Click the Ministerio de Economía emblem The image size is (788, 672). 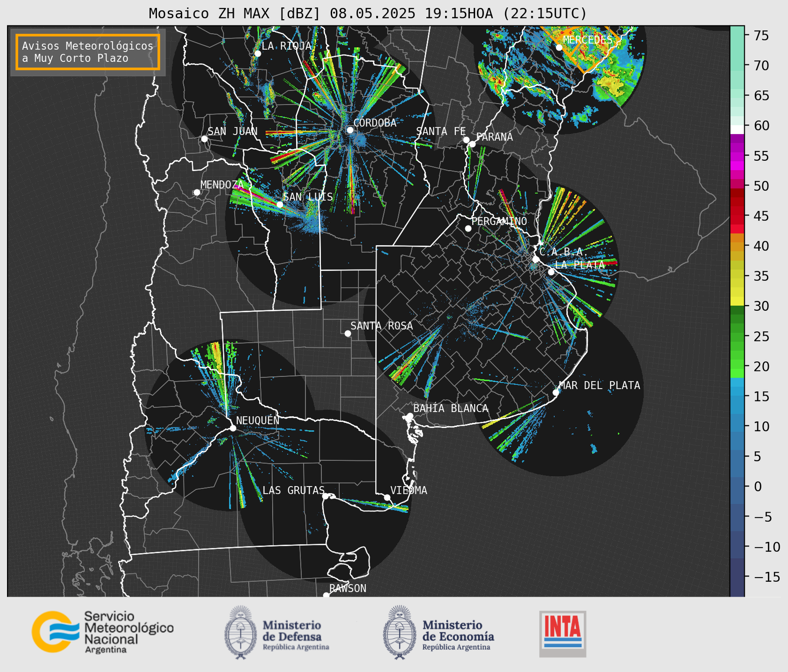tap(399, 632)
